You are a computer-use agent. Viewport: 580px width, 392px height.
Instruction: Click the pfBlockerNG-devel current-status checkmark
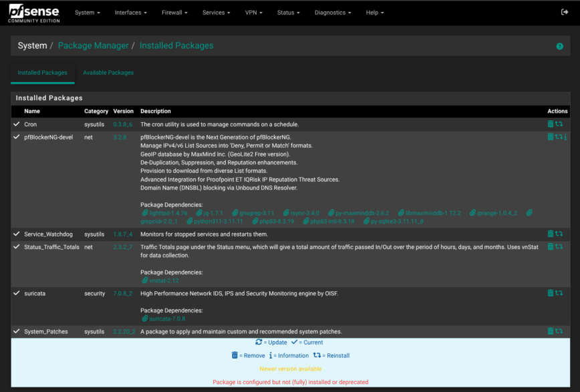[x=16, y=137]
